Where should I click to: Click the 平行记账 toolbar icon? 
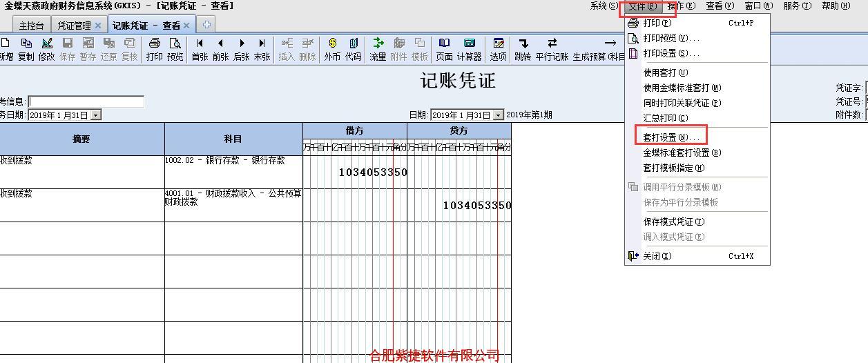pyautogui.click(x=552, y=48)
